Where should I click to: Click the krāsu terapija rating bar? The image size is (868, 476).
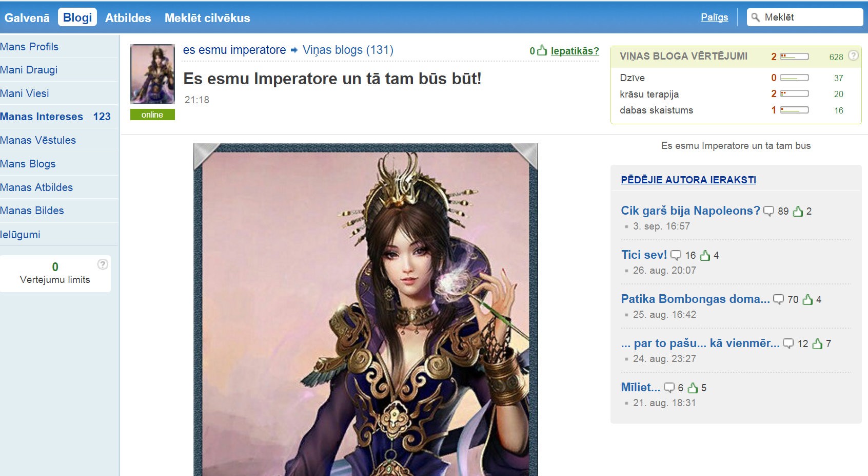click(794, 93)
